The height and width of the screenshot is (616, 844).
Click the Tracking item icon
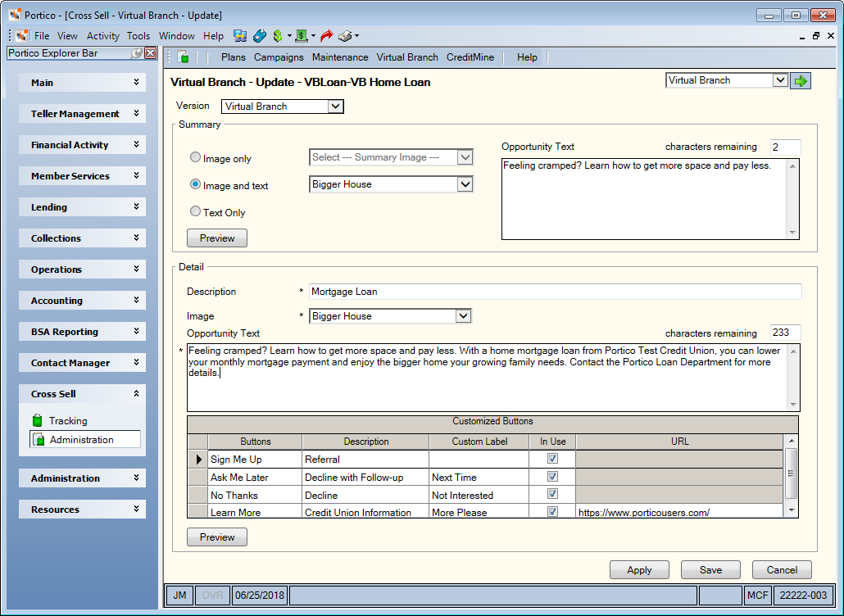click(x=37, y=420)
